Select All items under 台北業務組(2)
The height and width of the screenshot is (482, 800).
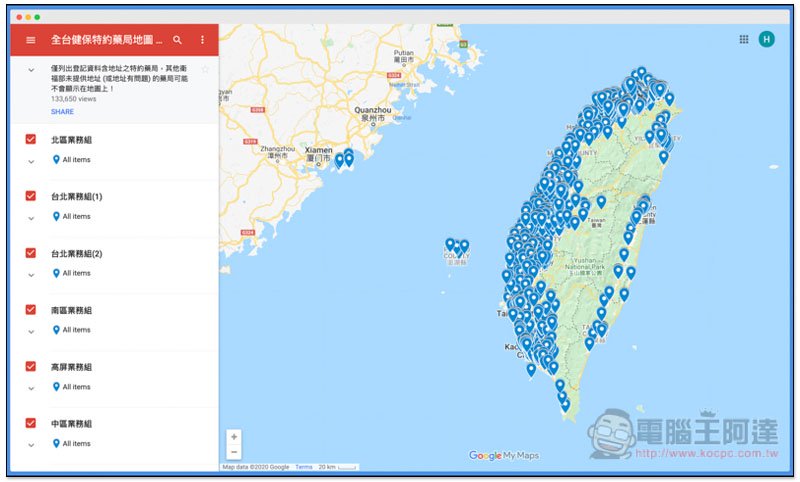[x=76, y=273]
